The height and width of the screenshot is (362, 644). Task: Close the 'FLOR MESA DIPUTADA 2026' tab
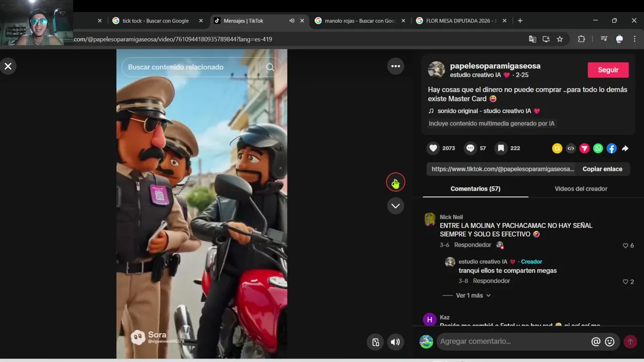click(505, 21)
